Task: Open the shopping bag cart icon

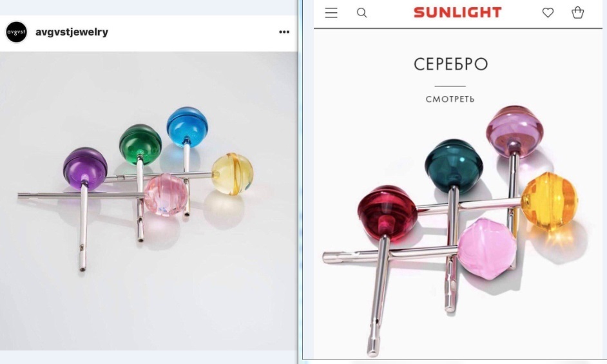Action: pyautogui.click(x=577, y=12)
